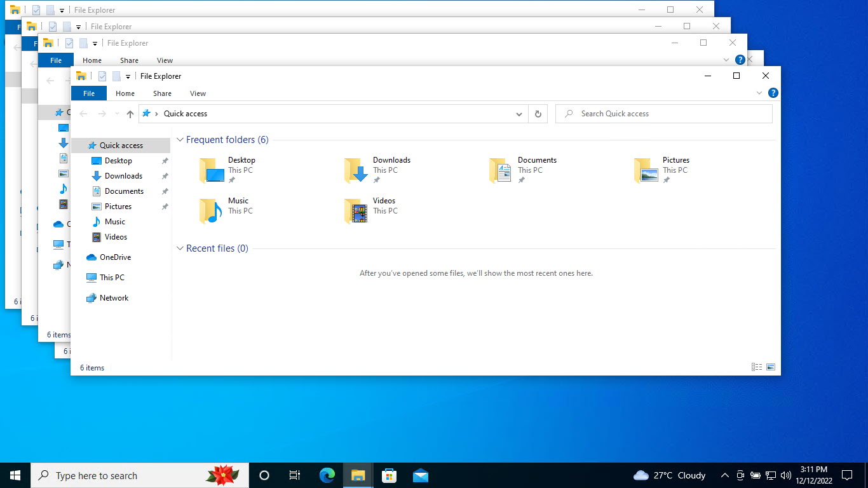Open the File menu

[x=88, y=93]
